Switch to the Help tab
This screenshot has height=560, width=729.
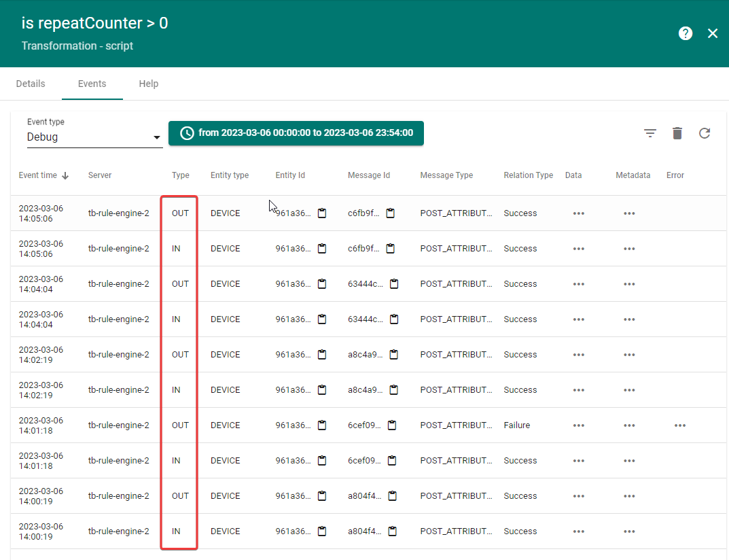coord(148,84)
